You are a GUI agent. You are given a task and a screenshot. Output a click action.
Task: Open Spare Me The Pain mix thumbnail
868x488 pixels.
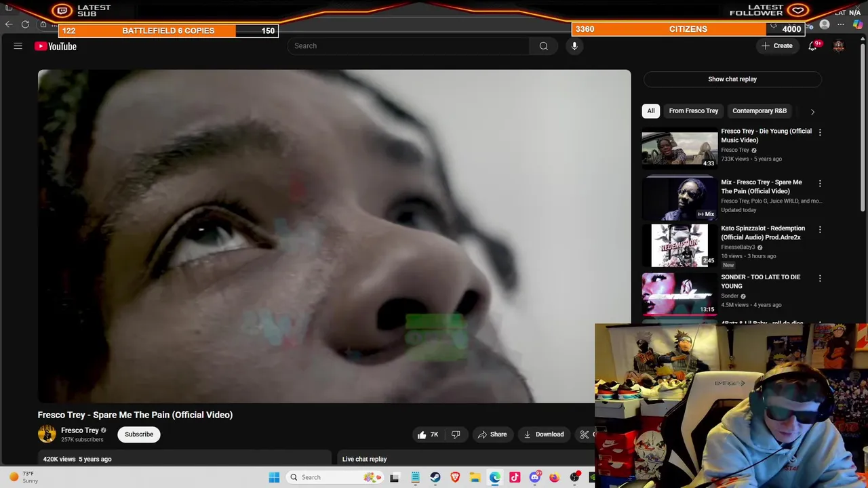(679, 198)
